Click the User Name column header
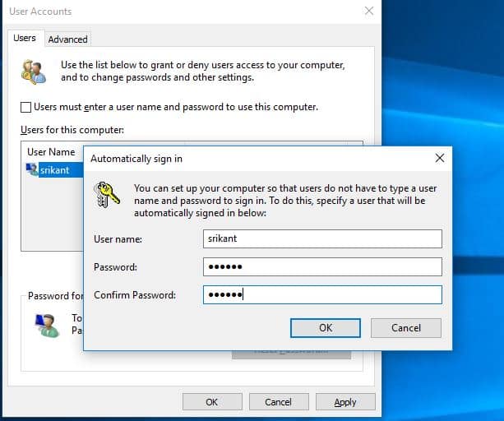 pos(52,151)
